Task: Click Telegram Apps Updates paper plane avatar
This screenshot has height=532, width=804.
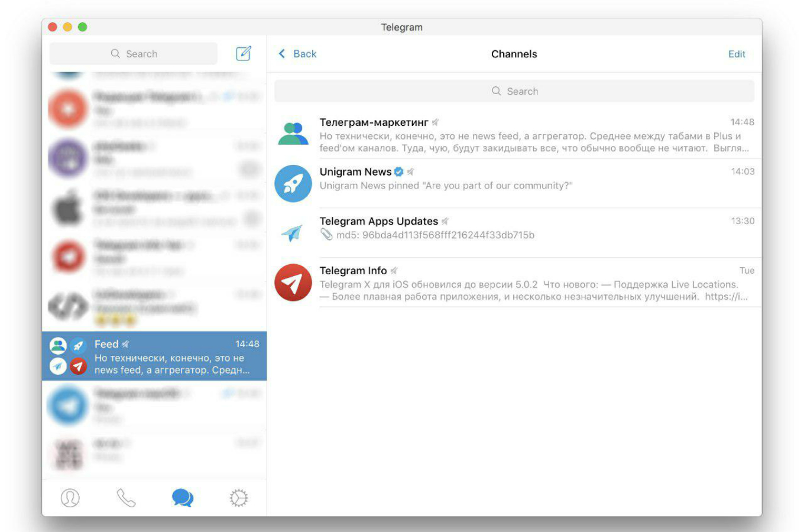Action: pyautogui.click(x=293, y=233)
